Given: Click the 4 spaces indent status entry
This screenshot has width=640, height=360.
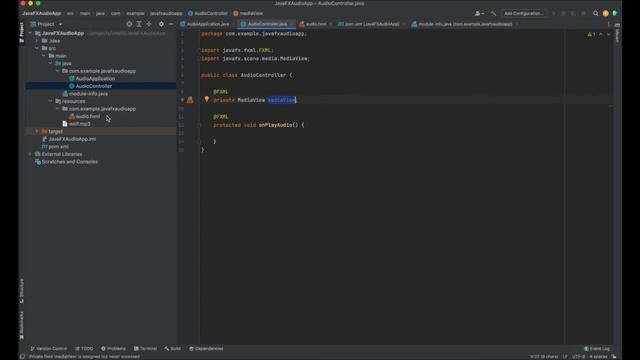Looking at the screenshot, I should tap(598, 357).
